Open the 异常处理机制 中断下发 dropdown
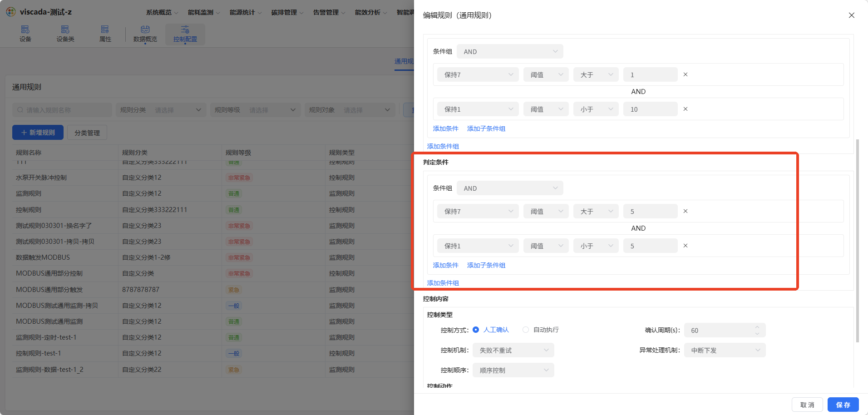The image size is (868, 415). [725, 350]
